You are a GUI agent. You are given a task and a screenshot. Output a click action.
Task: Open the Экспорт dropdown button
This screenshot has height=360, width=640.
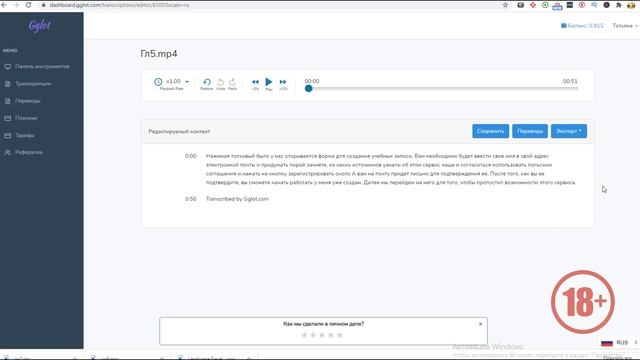pos(569,131)
